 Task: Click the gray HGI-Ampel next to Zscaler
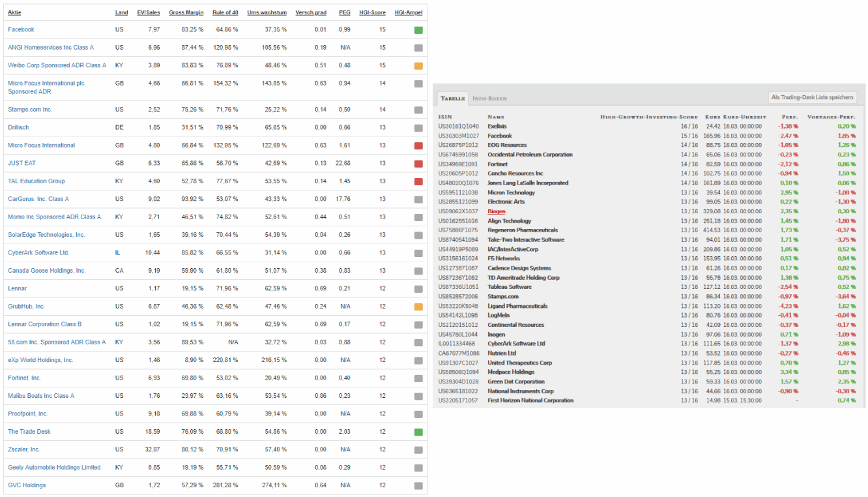point(418,449)
